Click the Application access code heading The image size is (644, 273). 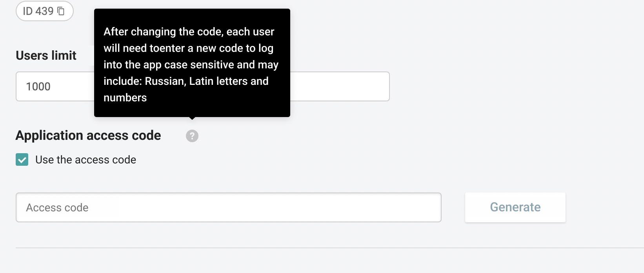click(x=88, y=135)
